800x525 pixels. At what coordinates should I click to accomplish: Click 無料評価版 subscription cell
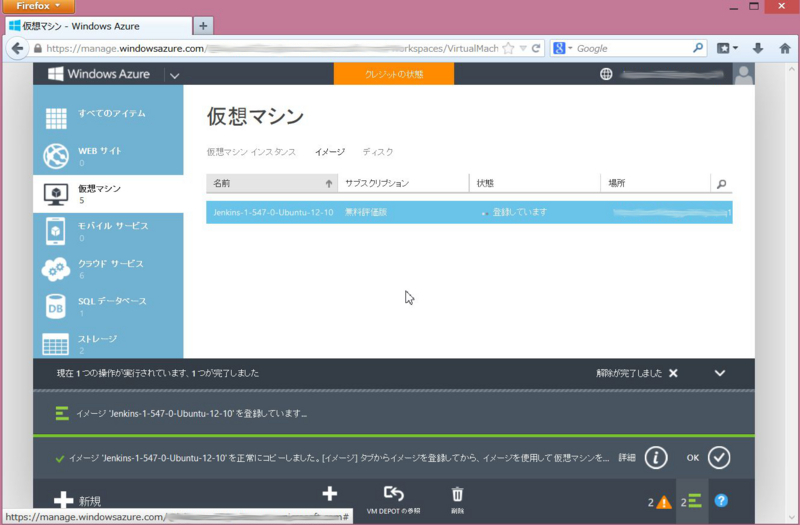pos(366,212)
